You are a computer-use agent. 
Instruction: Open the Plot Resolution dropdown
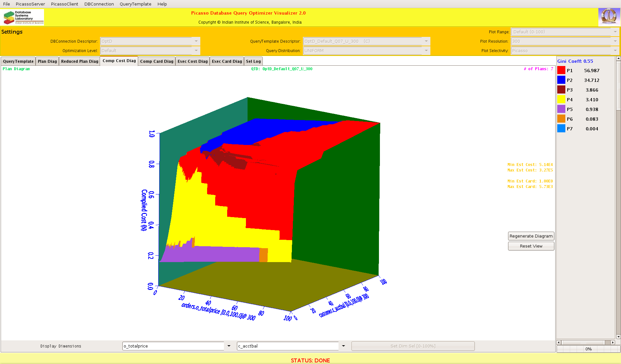click(x=615, y=41)
